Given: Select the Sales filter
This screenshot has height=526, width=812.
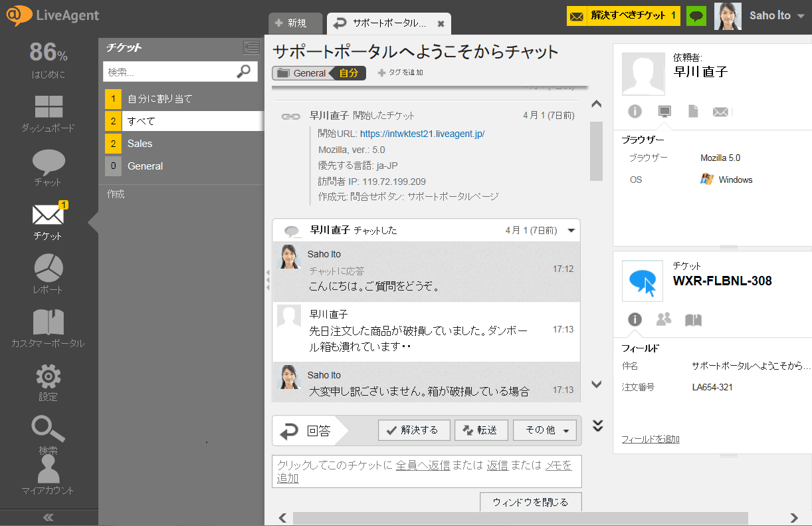Looking at the screenshot, I should pyautogui.click(x=181, y=144).
